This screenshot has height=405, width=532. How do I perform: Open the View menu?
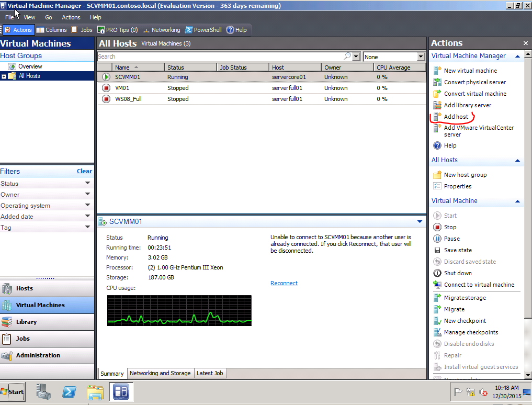[x=29, y=17]
